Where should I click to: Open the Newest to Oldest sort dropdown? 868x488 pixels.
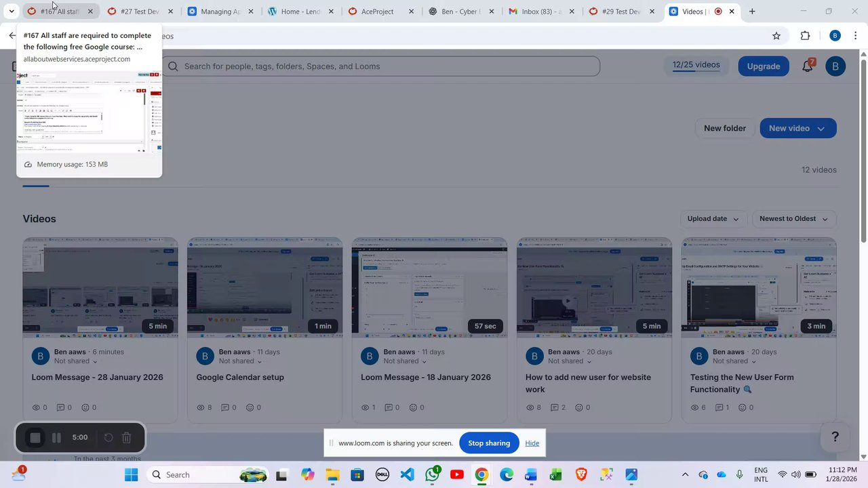tap(793, 219)
